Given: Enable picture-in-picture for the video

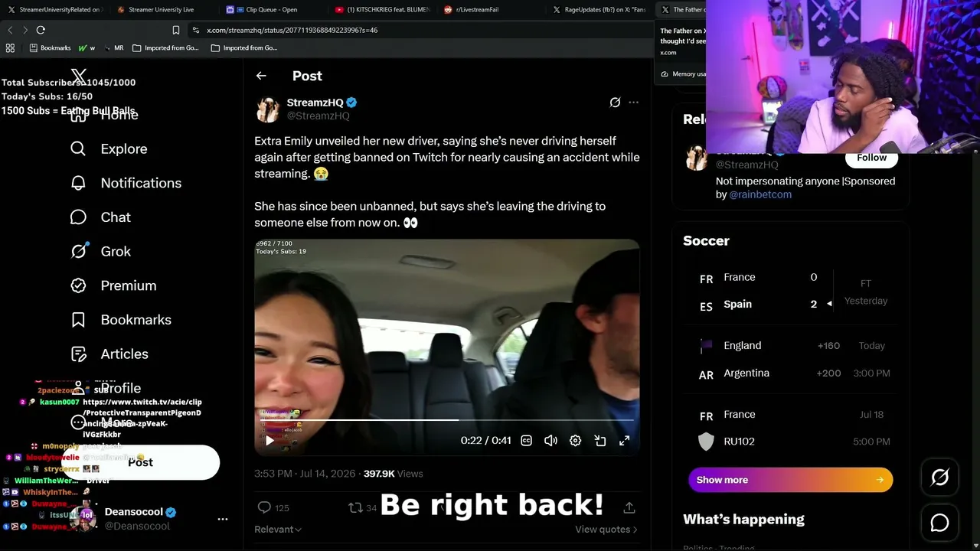Looking at the screenshot, I should point(599,441).
